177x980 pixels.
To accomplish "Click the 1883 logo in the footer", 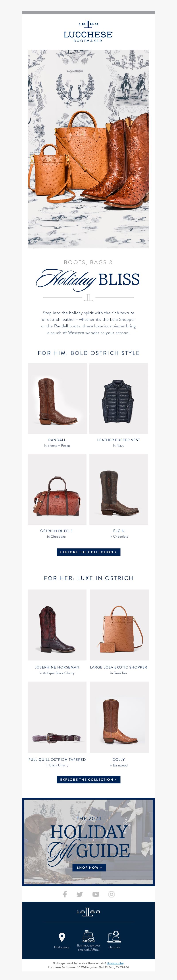I will [x=88, y=912].
